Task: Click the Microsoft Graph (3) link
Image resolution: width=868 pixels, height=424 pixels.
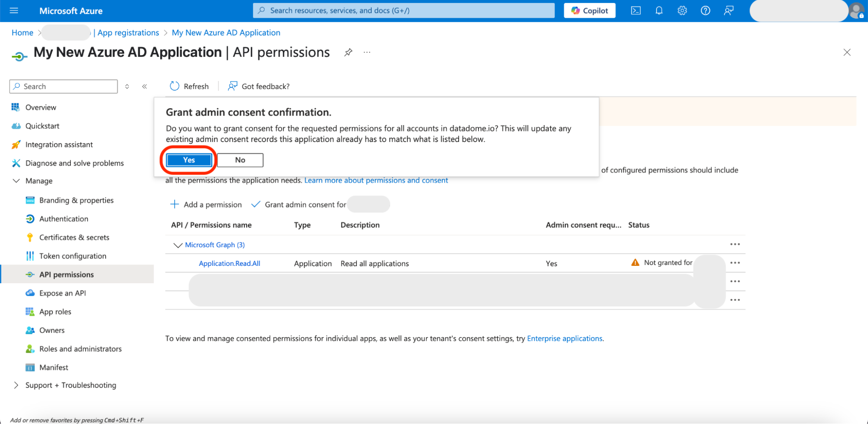Action: (215, 245)
